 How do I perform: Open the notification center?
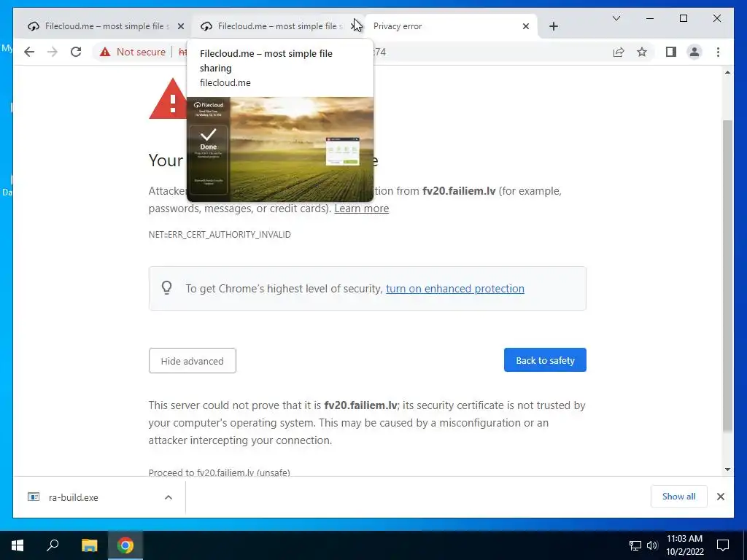click(x=723, y=545)
